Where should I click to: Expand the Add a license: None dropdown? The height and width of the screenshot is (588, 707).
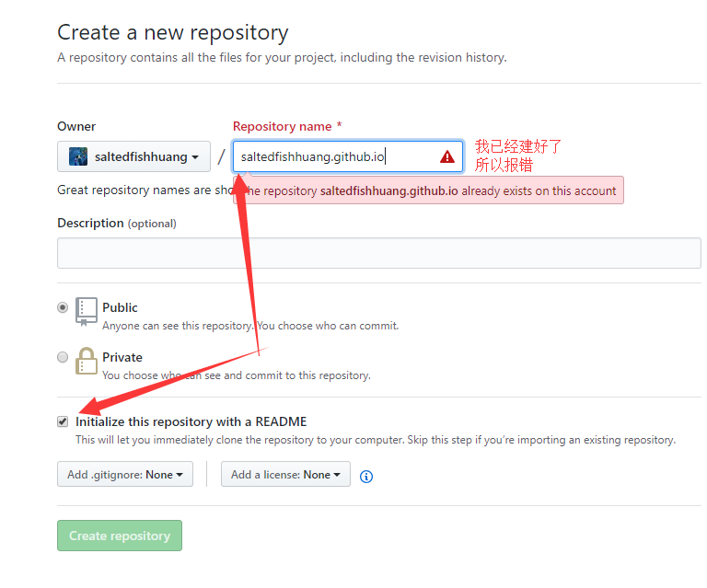tap(285, 474)
